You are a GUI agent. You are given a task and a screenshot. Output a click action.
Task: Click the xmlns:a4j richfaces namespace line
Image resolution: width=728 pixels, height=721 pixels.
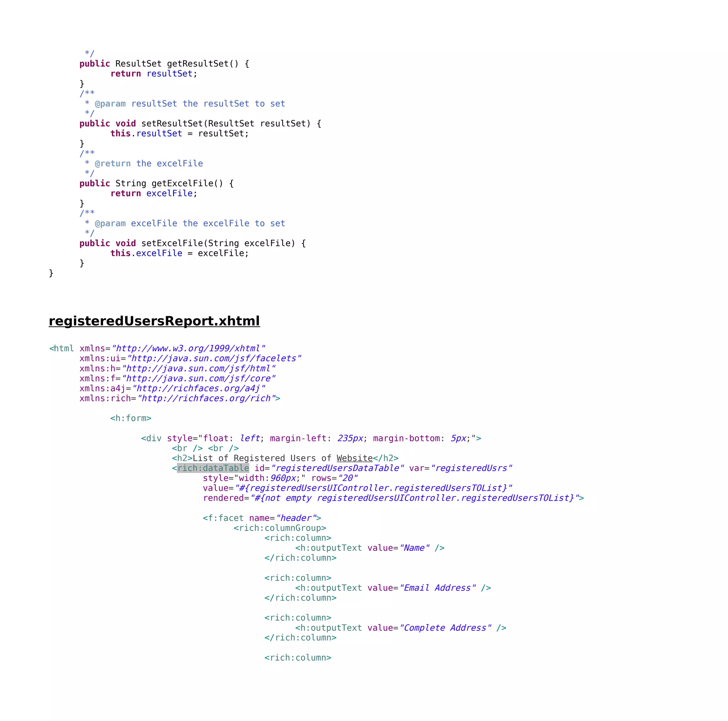[172, 388]
